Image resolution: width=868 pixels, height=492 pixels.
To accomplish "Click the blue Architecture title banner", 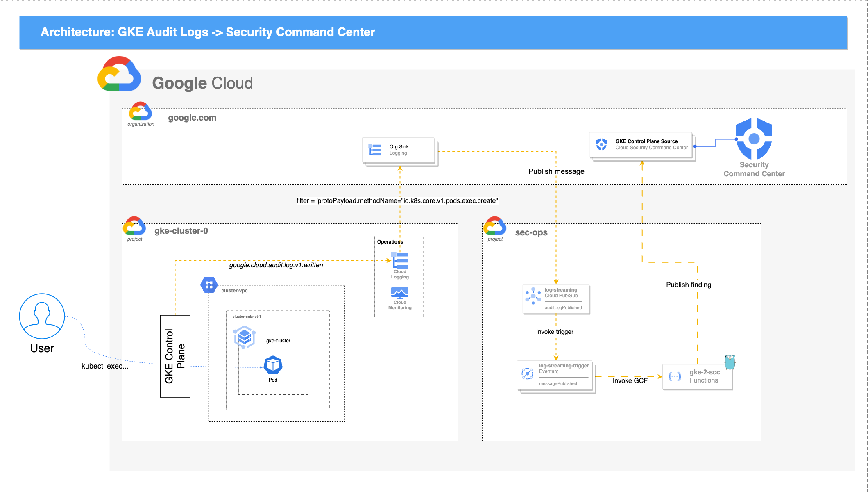I will [x=433, y=32].
